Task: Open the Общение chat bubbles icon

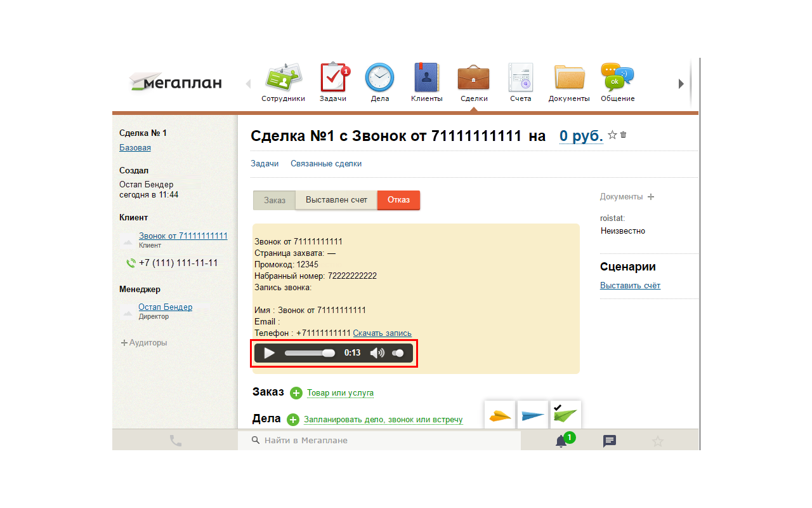Action: coord(617,77)
